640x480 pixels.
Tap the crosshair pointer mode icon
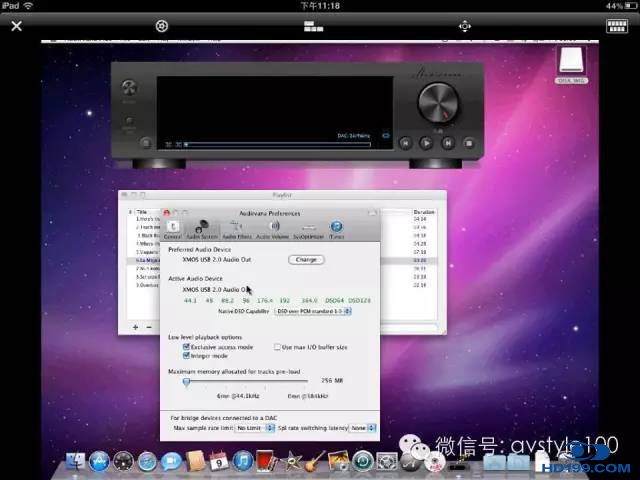pos(465,27)
